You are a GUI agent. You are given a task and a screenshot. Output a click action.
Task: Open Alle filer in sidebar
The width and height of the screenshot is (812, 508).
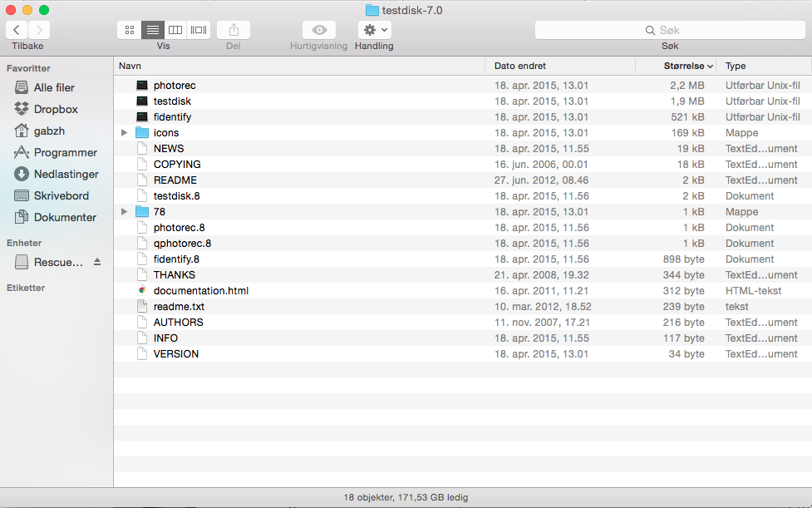click(x=54, y=87)
